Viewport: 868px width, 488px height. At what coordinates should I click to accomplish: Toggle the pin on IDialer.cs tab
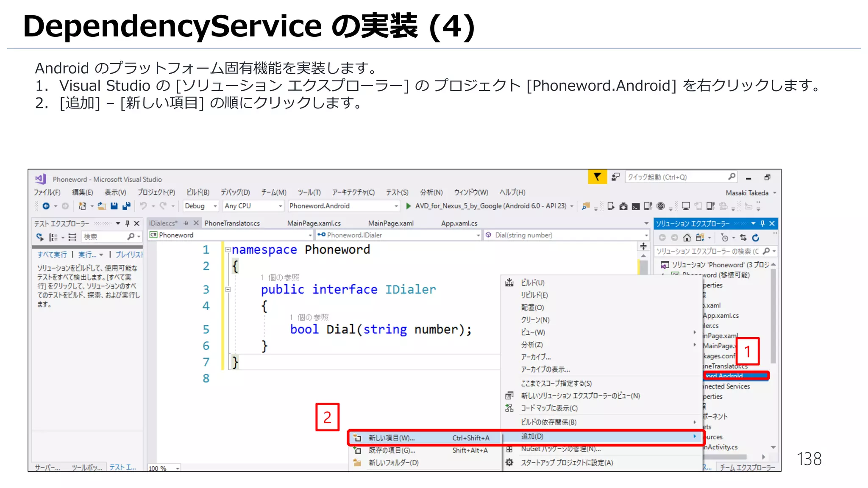(x=186, y=223)
